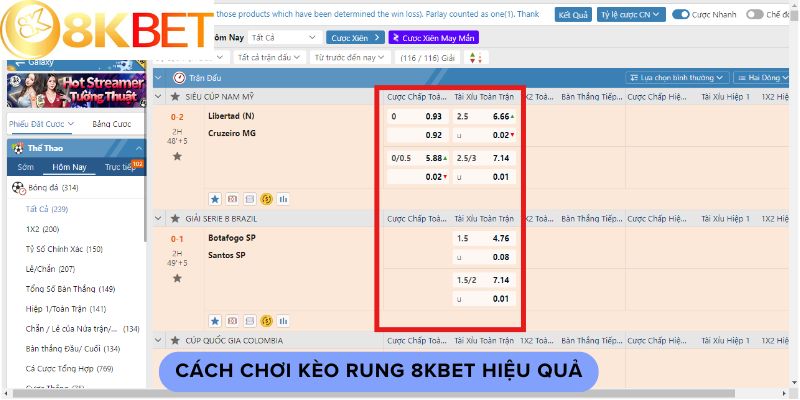Select the Bóng đá (314) sport row
This screenshot has width=800, height=400.
click(77, 188)
